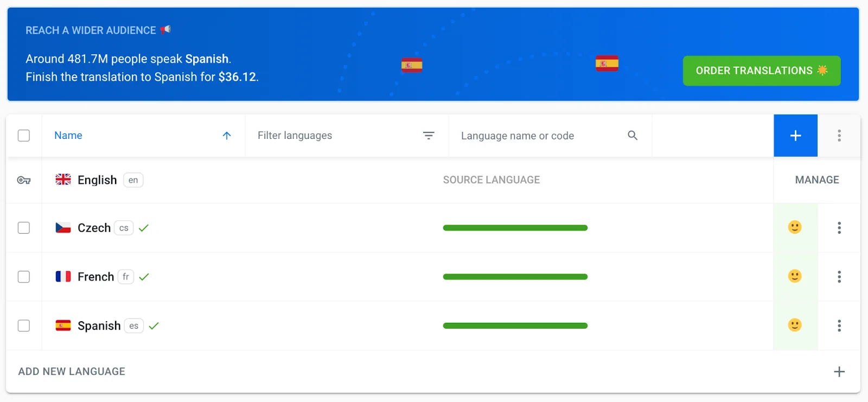Open the French row options menu

click(x=839, y=277)
